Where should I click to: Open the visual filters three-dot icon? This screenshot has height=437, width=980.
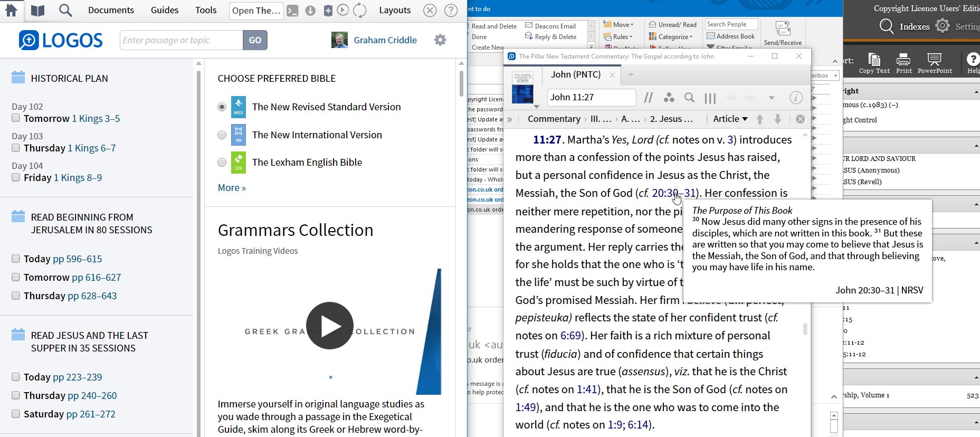tap(669, 98)
